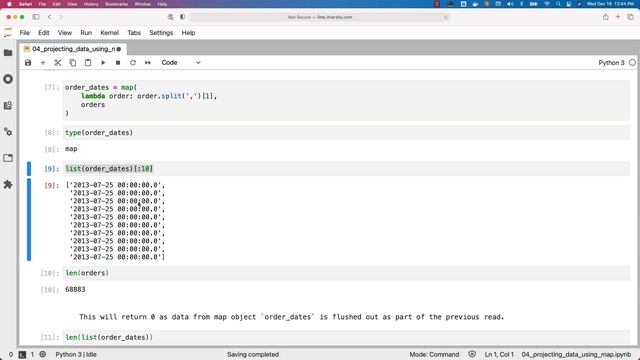The image size is (640, 360).
Task: Select the 04_projecting_data_using_n notebook tab
Action: [73, 49]
